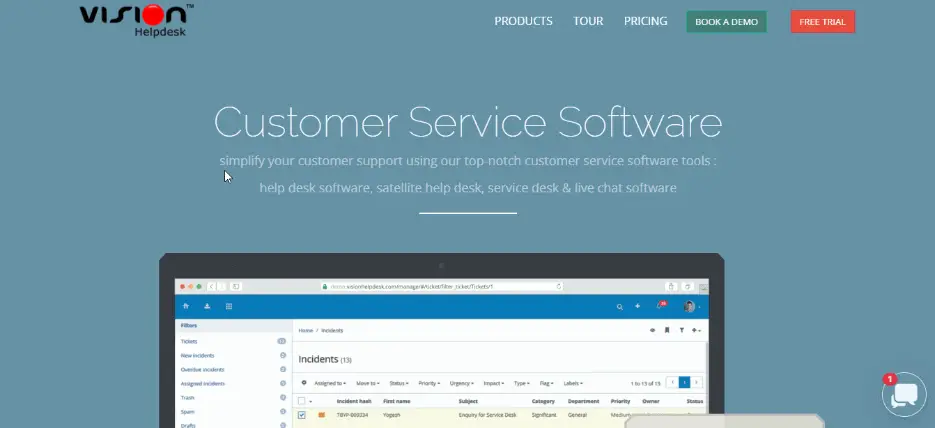The height and width of the screenshot is (428, 935).
Task: Click the Category column header
Action: [x=543, y=401]
